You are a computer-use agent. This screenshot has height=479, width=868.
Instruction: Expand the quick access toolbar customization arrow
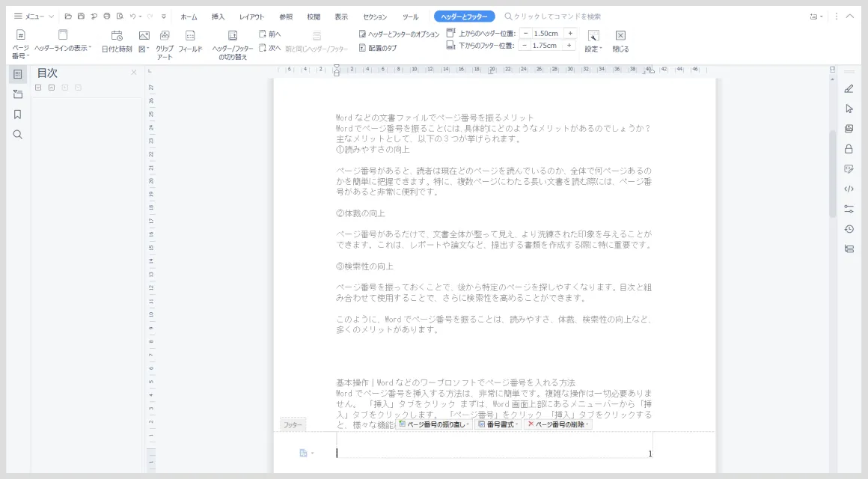[164, 16]
